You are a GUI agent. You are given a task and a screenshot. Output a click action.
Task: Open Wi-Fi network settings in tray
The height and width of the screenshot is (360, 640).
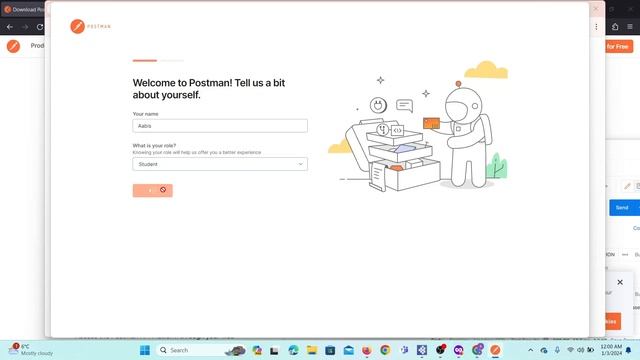[x=571, y=350]
